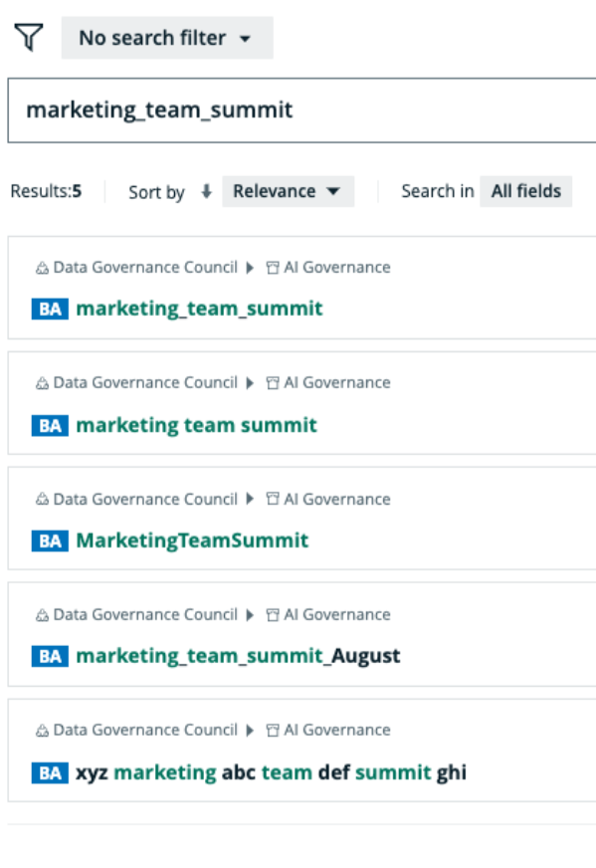This screenshot has width=596, height=868.
Task: Click the All fields search scope button
Action: pyautogui.click(x=525, y=191)
